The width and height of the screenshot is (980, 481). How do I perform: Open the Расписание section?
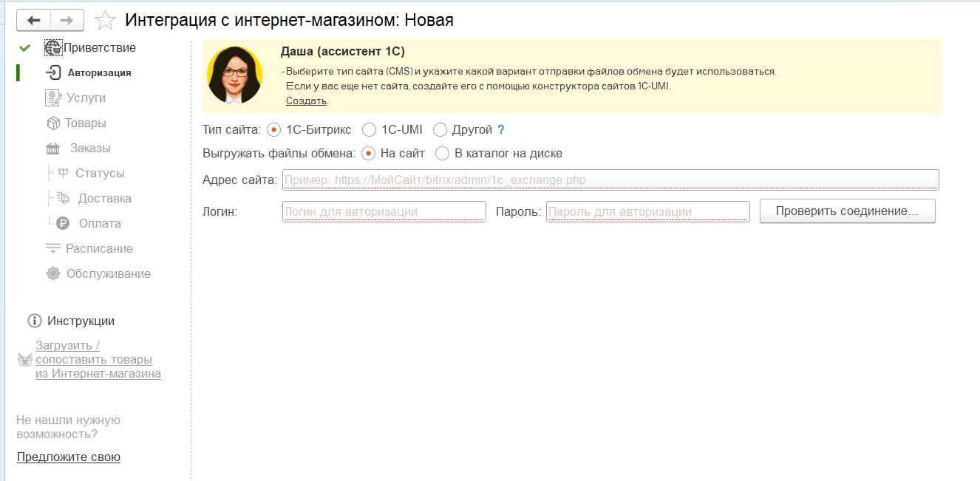(99, 248)
